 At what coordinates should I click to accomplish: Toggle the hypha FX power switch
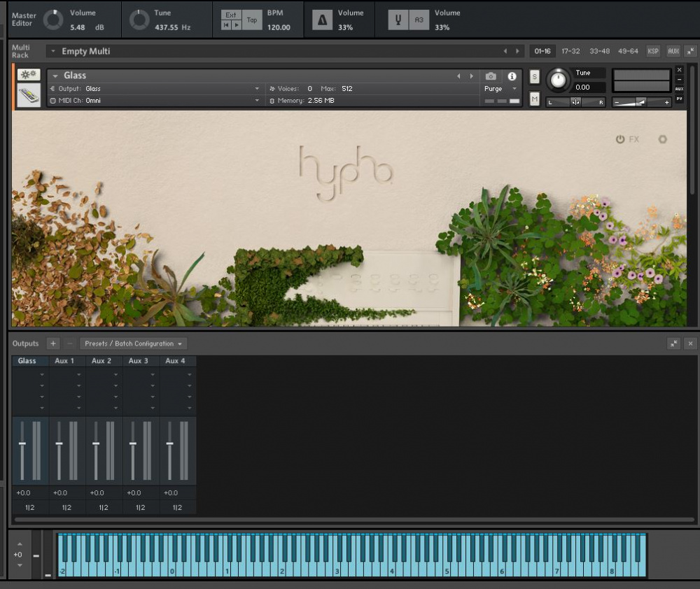pyautogui.click(x=620, y=139)
